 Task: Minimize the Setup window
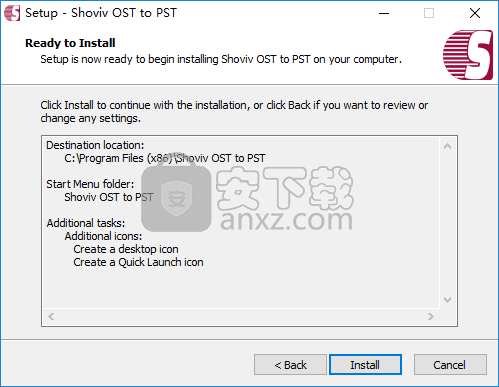click(x=384, y=13)
